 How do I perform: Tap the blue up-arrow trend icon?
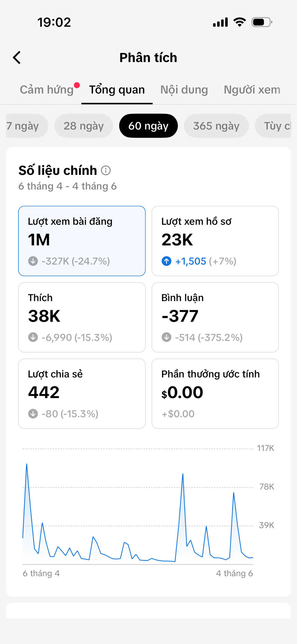tap(166, 261)
